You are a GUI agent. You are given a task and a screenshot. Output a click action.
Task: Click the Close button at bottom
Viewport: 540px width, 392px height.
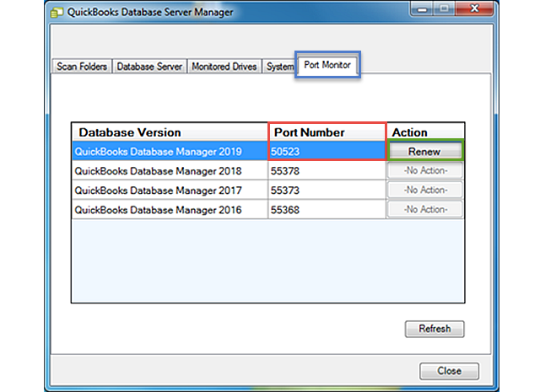point(449,371)
